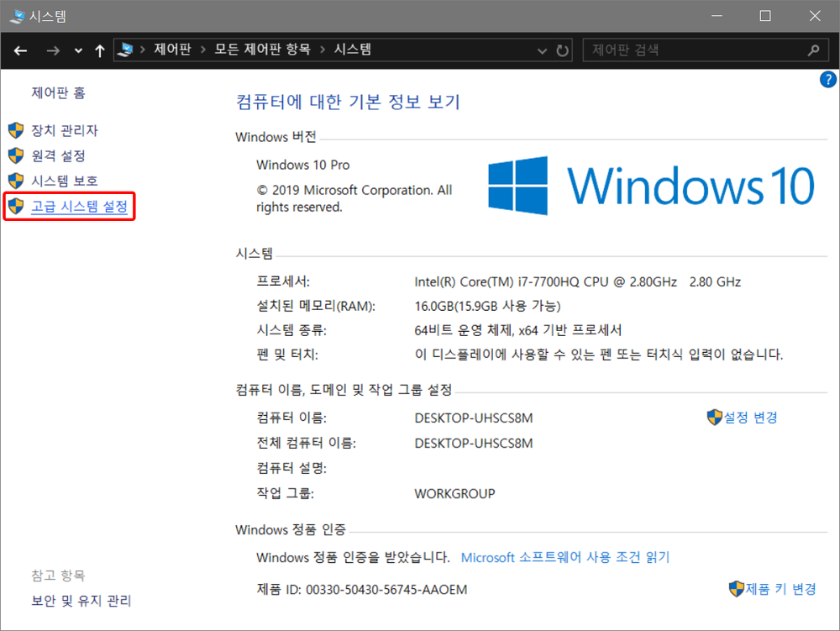Expand chevron after computer icon in breadcrumb
The image size is (840, 631).
pyautogui.click(x=143, y=50)
